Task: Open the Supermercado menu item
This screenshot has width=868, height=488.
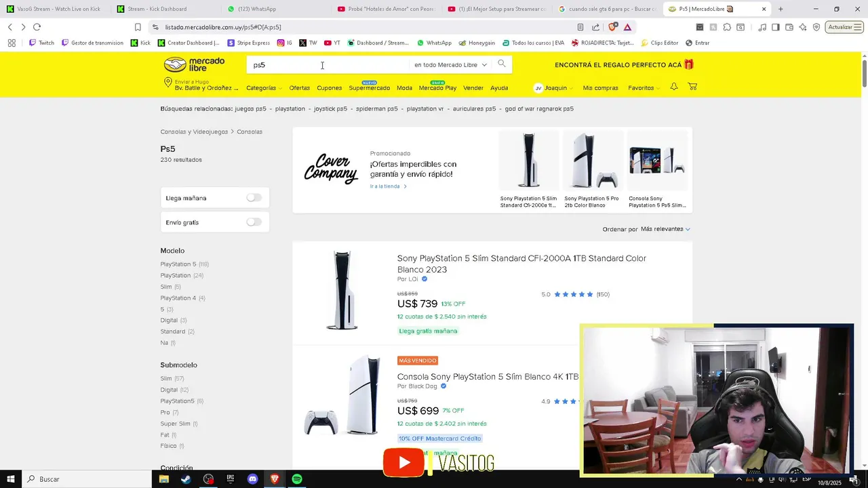Action: click(370, 88)
